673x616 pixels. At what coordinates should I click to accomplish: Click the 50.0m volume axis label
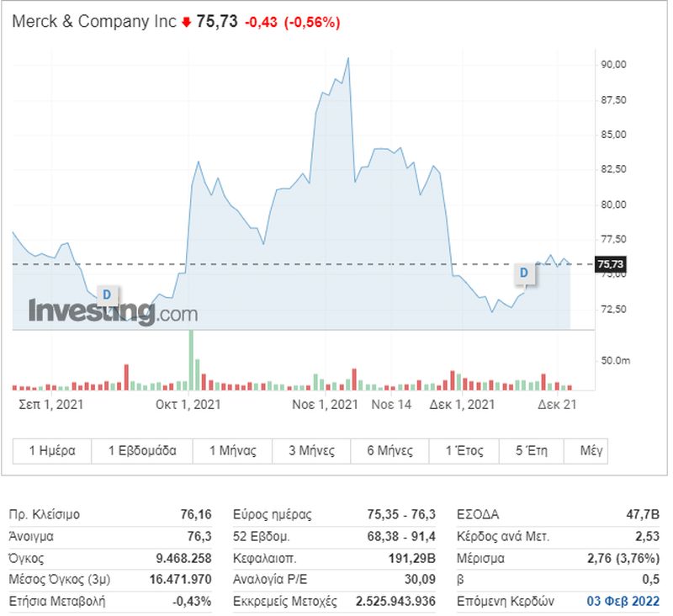(616, 360)
